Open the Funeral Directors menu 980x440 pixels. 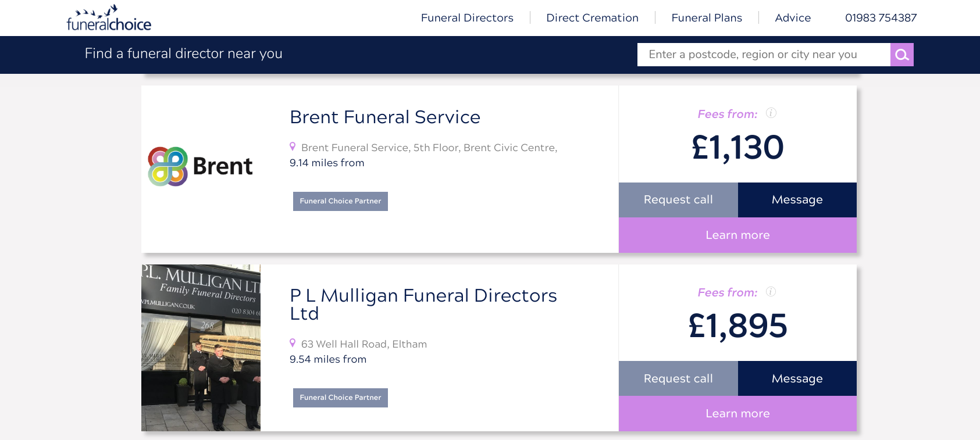(x=467, y=18)
